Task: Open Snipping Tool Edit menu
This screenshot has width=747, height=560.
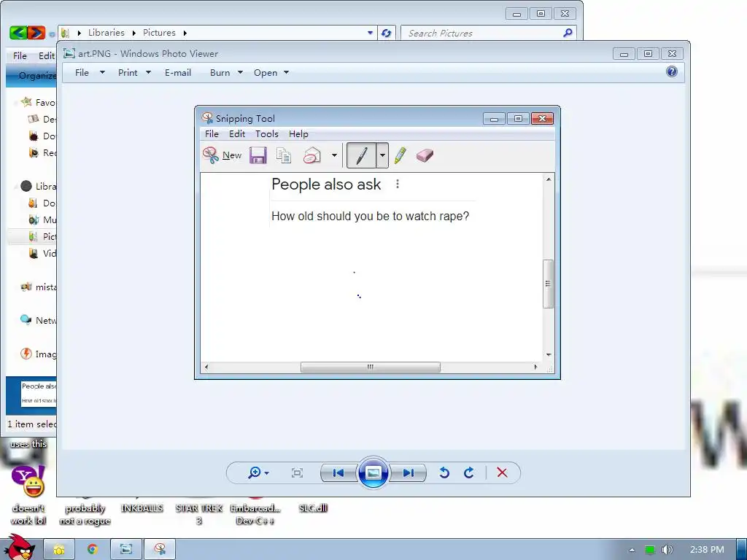Action: tap(237, 134)
